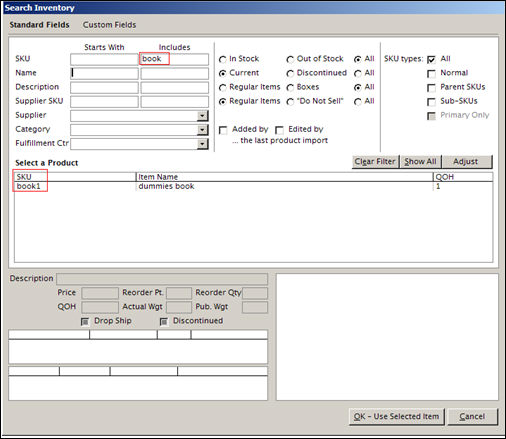
Task: Enable the Normal SKU type checkbox
Action: (x=431, y=73)
